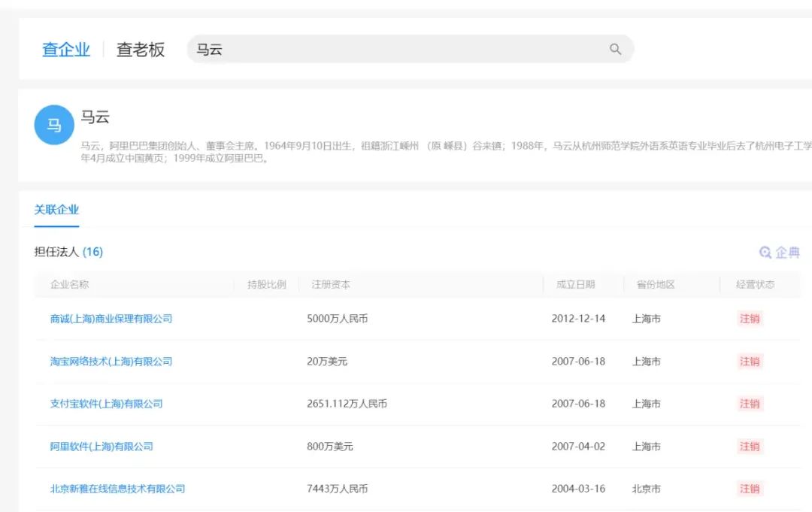Click 注销 status tag for 北京新雅在线
The image size is (812, 512).
(x=750, y=489)
